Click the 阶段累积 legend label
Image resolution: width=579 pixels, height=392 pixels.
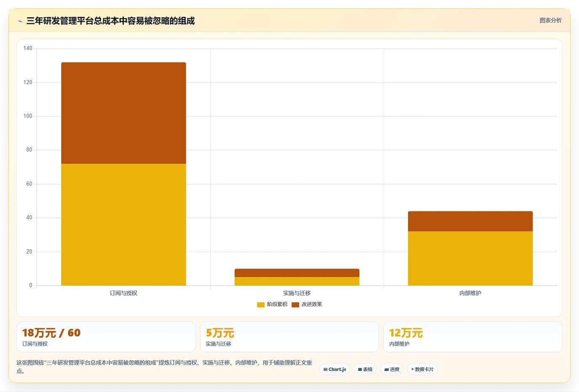point(277,304)
